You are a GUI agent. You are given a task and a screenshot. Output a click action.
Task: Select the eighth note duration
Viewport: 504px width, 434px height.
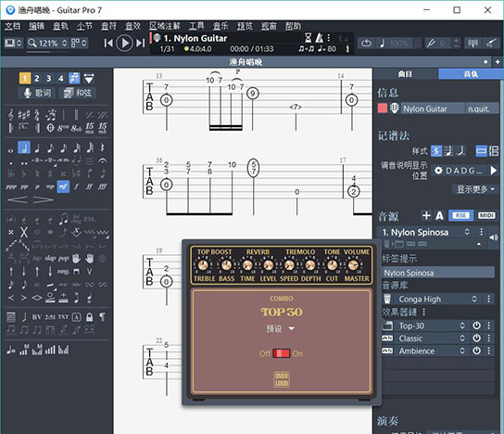pos(50,147)
